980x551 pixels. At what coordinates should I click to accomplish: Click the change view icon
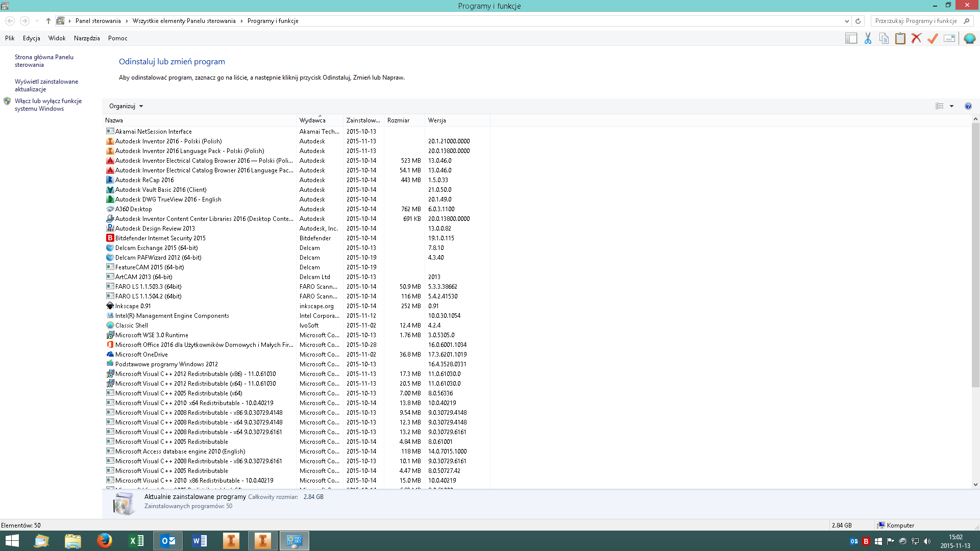point(939,106)
